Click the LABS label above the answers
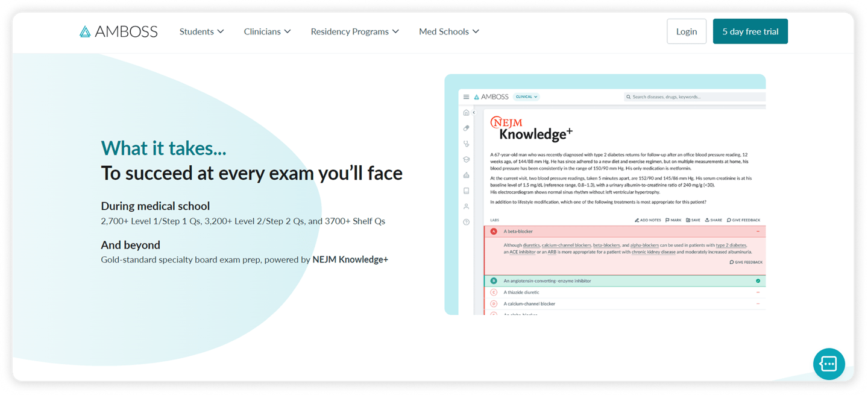The width and height of the screenshot is (868, 395). [495, 220]
